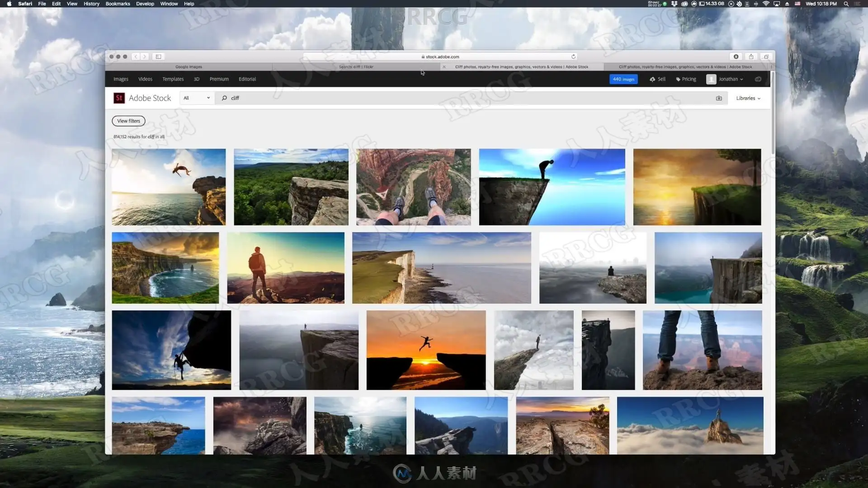Toggle Safari sidebar
Screen dimensions: 868x488
click(x=158, y=56)
